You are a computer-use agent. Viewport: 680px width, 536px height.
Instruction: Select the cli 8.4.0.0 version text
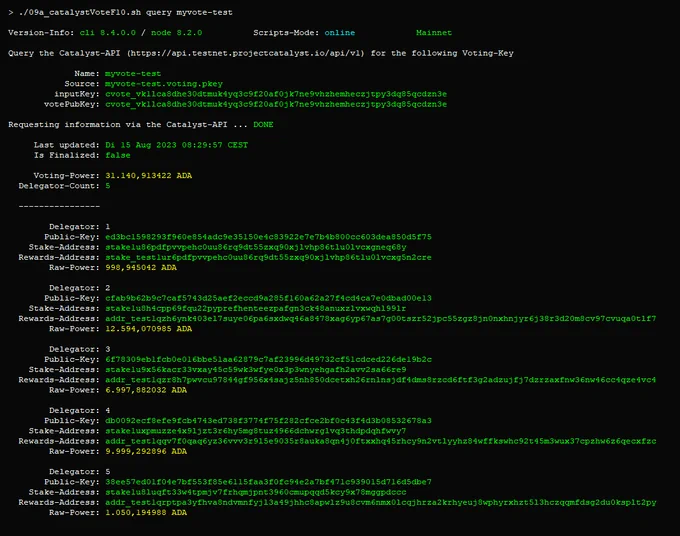point(108,33)
